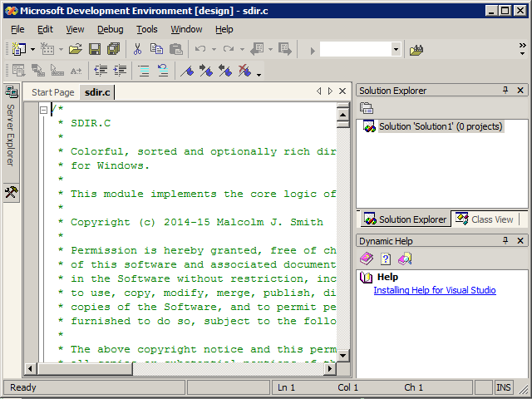Click editor horizontal scrollbar left arrow
This screenshot has width=532, height=399.
(30, 368)
